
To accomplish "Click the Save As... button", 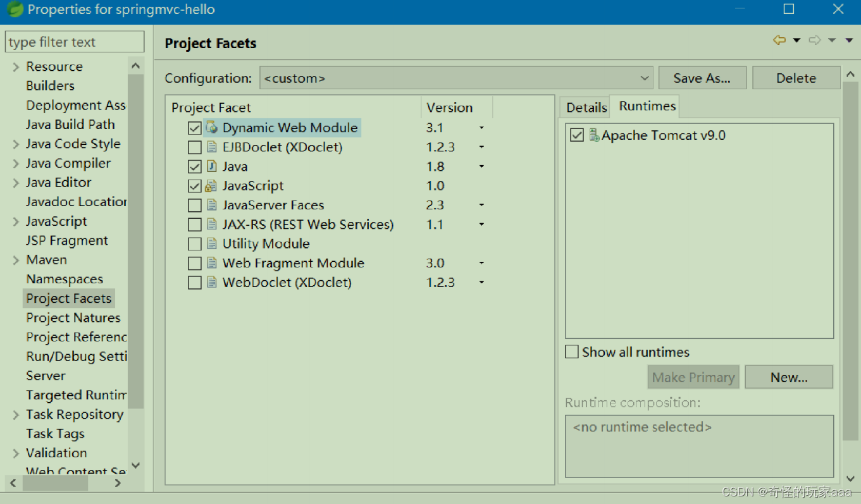I will (702, 78).
